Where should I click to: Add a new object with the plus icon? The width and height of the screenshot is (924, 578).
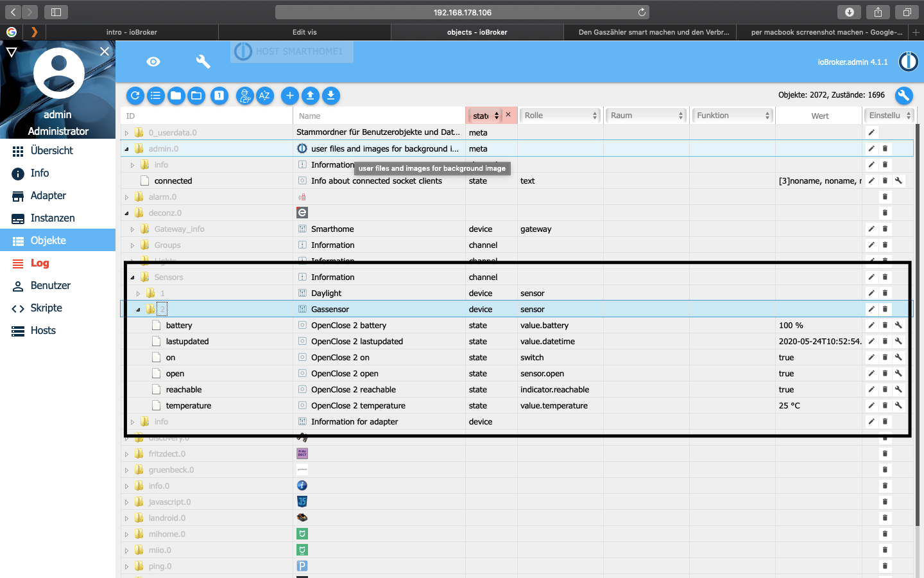point(290,96)
